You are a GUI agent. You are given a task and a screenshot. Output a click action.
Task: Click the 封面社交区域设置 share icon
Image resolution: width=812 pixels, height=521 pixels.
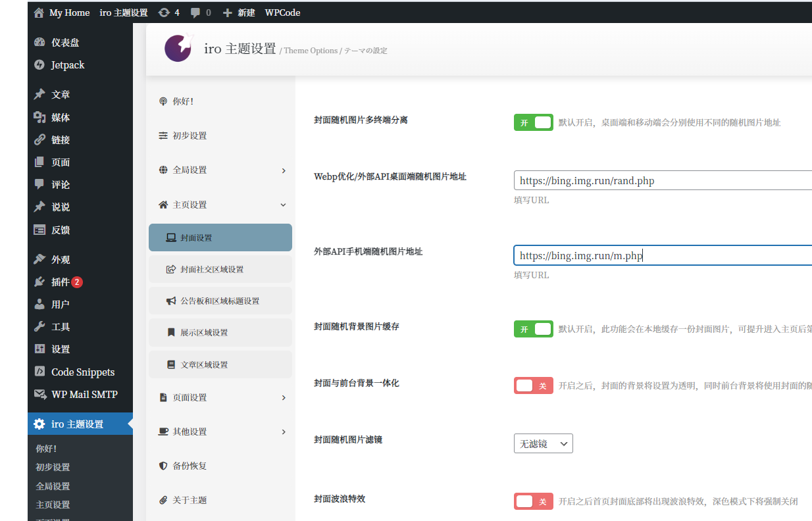tap(171, 270)
